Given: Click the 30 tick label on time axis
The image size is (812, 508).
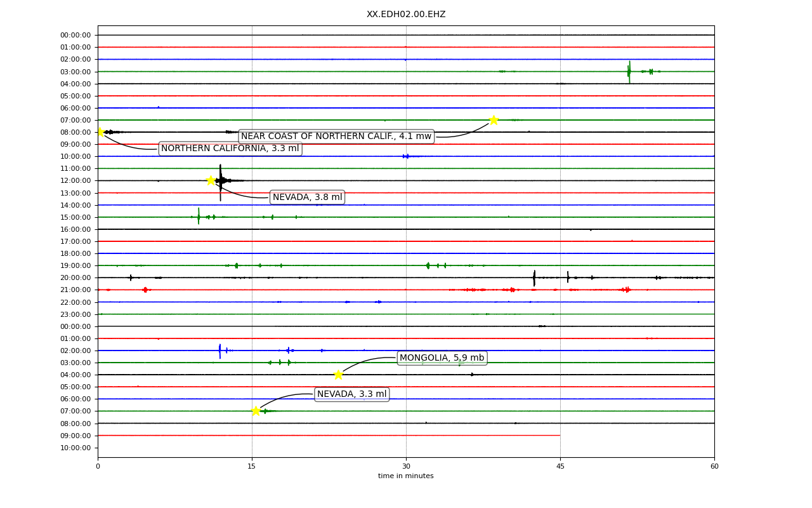Looking at the screenshot, I should [406, 467].
